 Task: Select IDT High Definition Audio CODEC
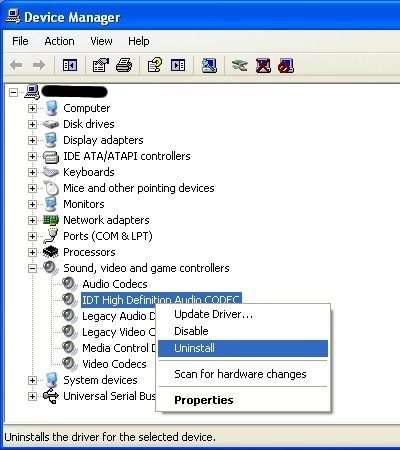[161, 299]
